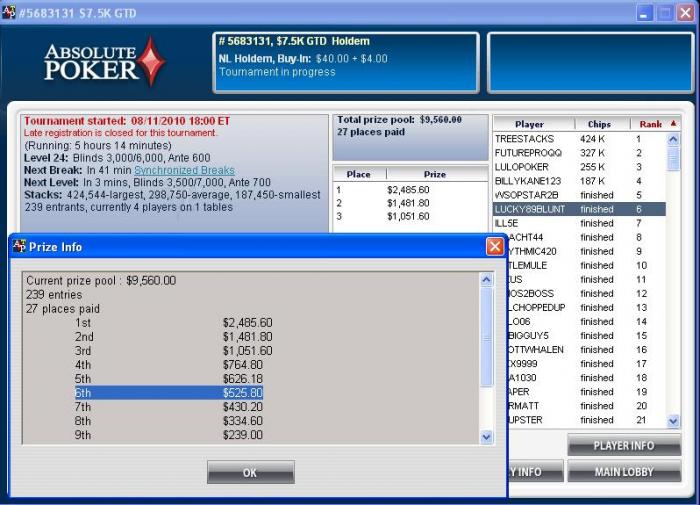Screen dimensions: 700x505
Task: Select the rank 10 player row
Action: coord(587,265)
